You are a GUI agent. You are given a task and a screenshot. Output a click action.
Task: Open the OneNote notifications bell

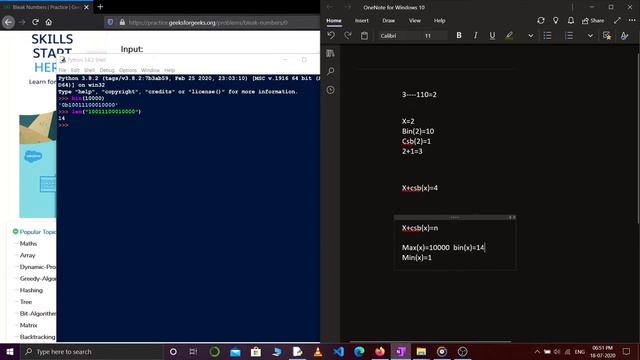(571, 20)
